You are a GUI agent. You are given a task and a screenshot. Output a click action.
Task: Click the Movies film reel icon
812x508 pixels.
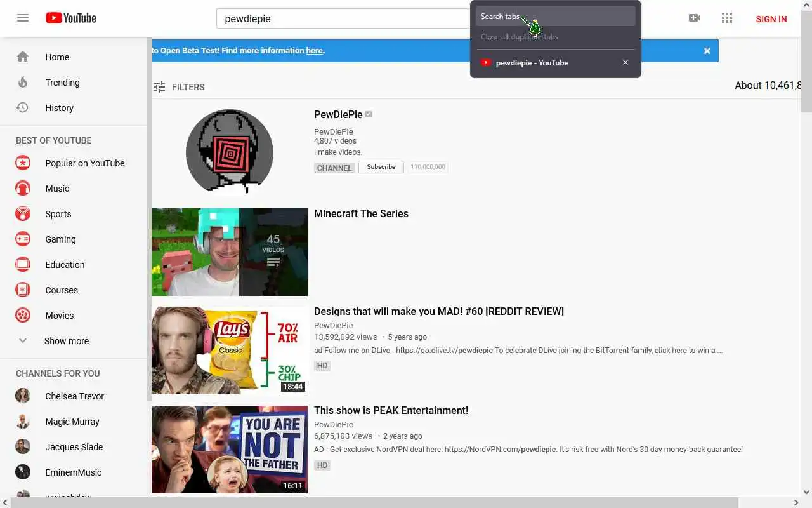pos(23,315)
